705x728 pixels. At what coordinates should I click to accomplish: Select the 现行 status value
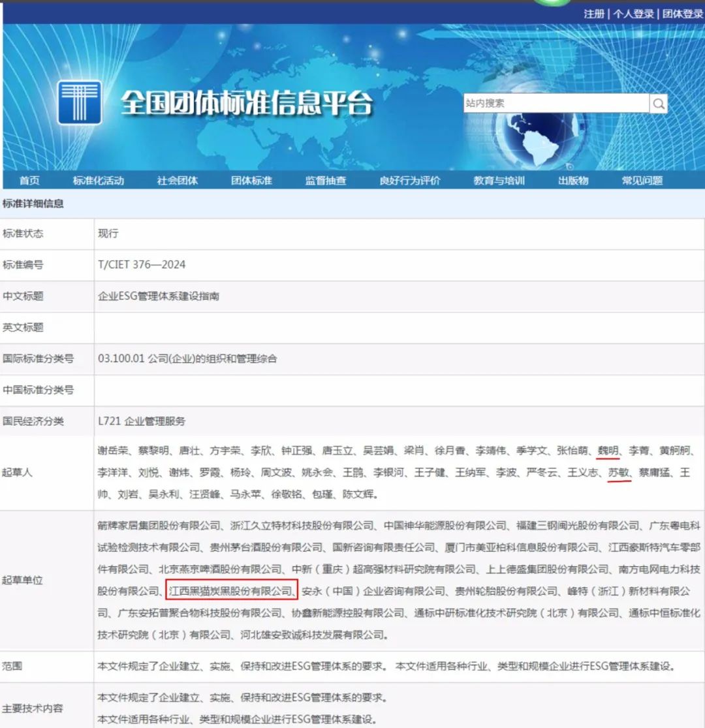click(108, 234)
